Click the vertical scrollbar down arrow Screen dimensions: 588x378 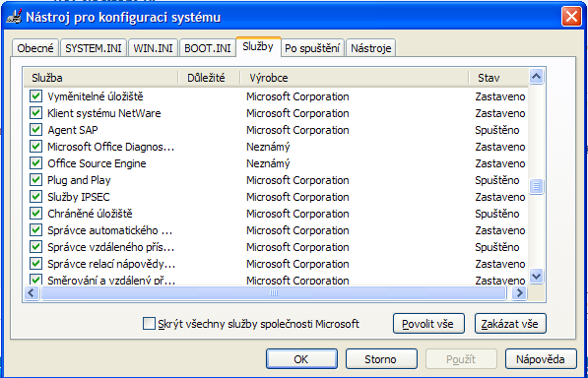coord(536,277)
